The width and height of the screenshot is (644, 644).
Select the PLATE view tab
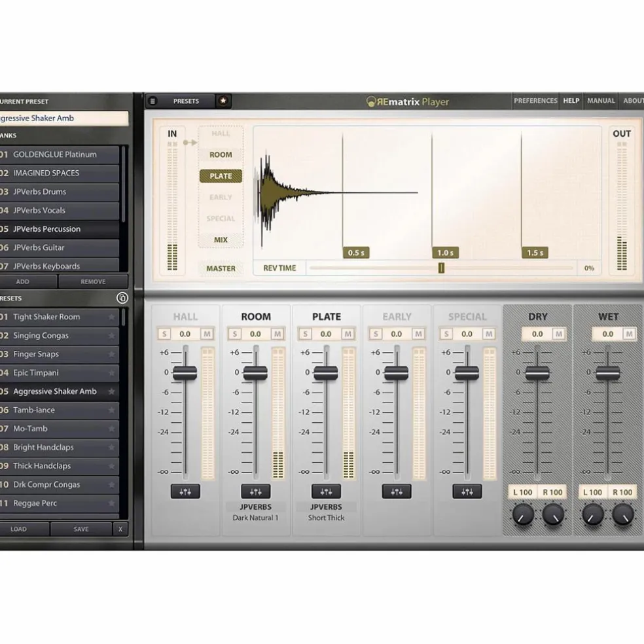pos(221,176)
